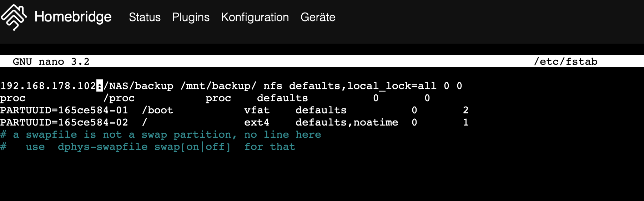644x201 pixels.
Task: Open the Status page
Action: [145, 17]
